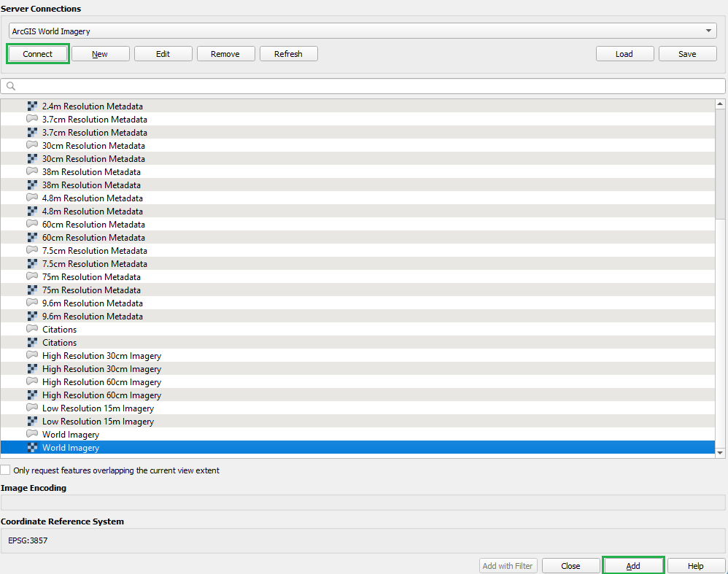Click the raster icon beside 3.7cm Resolution Metadata
Screen dimensions: 728x574
point(32,132)
